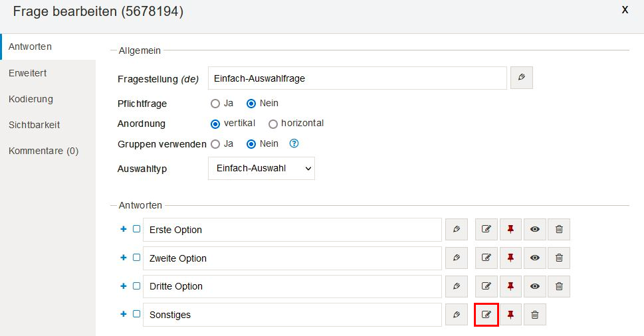Select Ja for Pflichtfrage
This screenshot has height=336, width=644.
(215, 104)
